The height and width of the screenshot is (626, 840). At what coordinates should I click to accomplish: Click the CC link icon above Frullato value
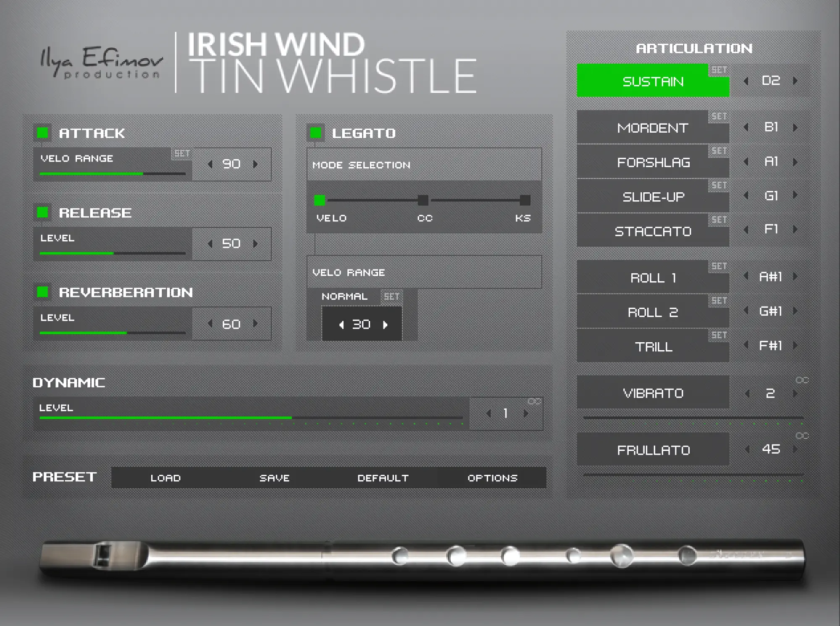(802, 436)
